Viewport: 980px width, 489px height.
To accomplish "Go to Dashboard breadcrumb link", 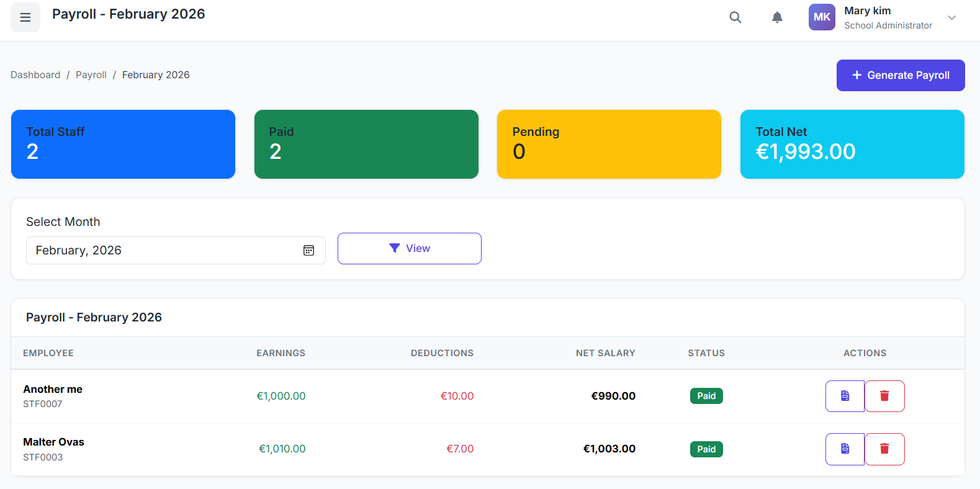I will tap(35, 75).
